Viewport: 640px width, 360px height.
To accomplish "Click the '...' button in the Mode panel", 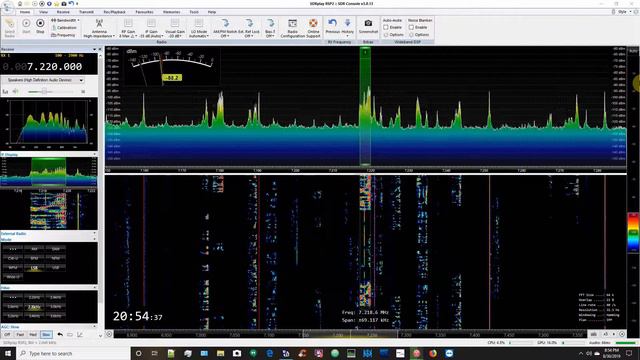I will pyautogui.click(x=13, y=249).
